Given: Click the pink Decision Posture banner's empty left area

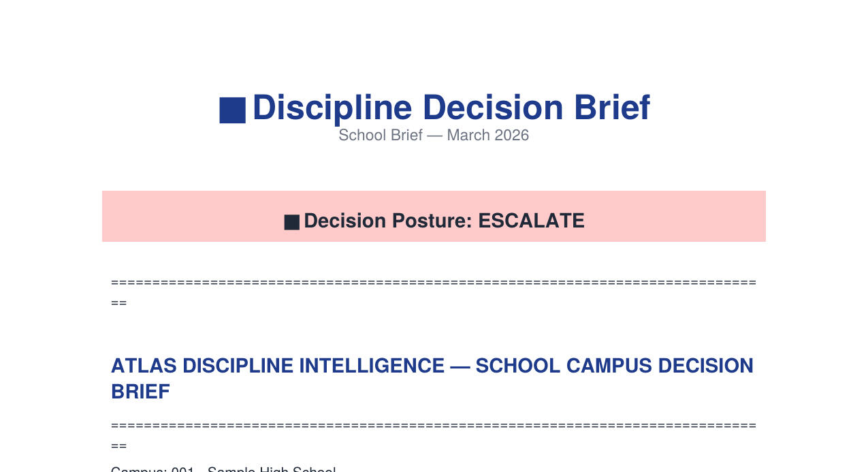Looking at the screenshot, I should coord(177,217).
